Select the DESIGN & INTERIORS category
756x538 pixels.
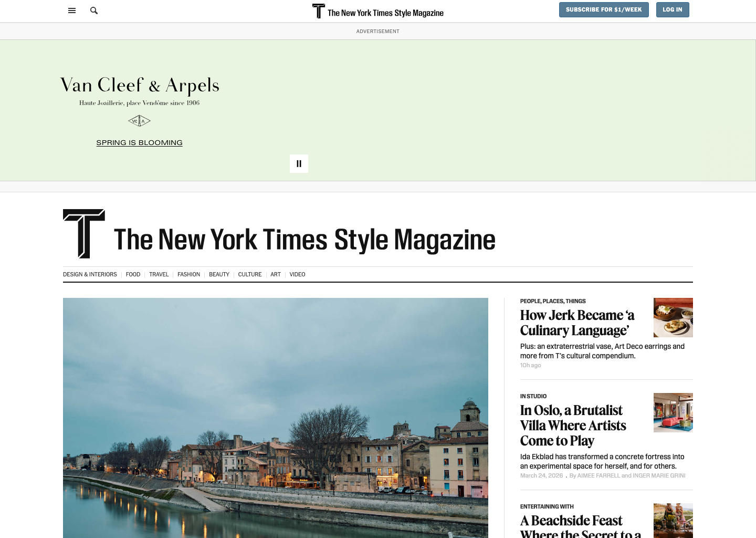[90, 274]
